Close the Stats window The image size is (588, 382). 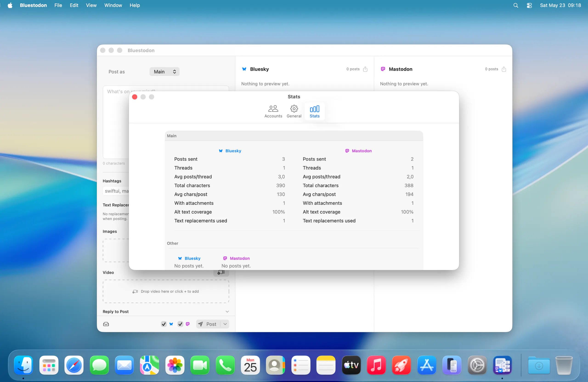[x=135, y=97]
